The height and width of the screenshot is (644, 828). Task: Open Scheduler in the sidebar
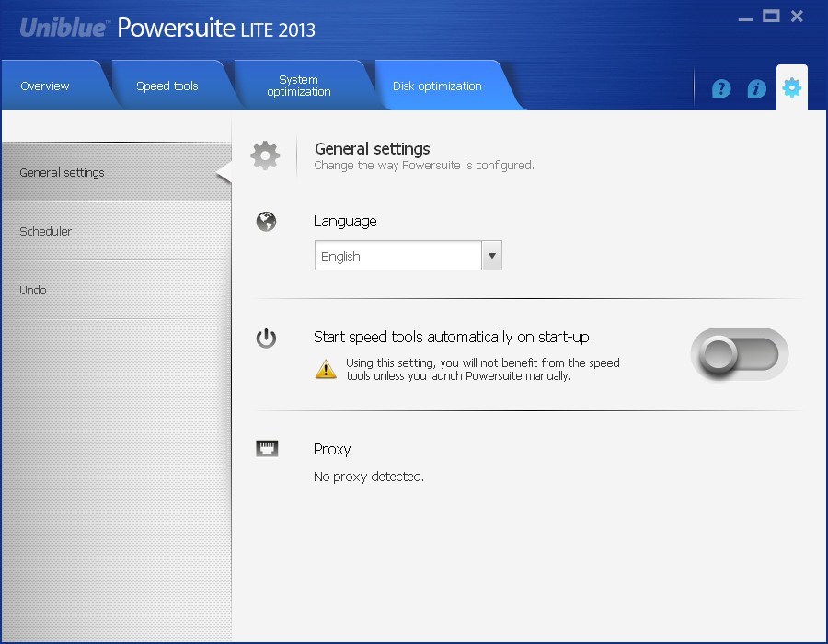tap(116, 231)
